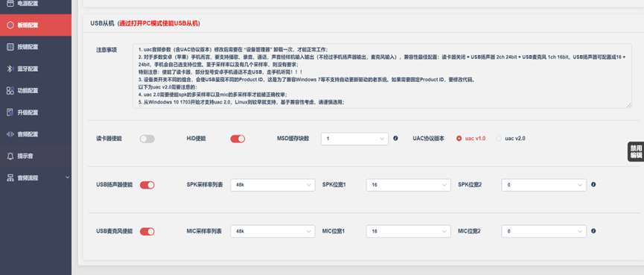Open the SPK采样率列表 dropdown
This screenshot has height=275, width=644.
pos(272,185)
